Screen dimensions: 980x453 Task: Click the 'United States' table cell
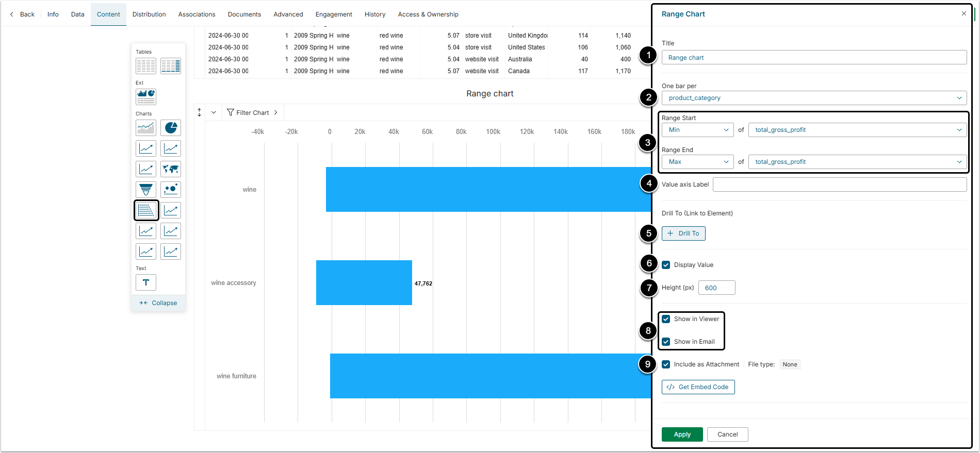[x=527, y=47]
